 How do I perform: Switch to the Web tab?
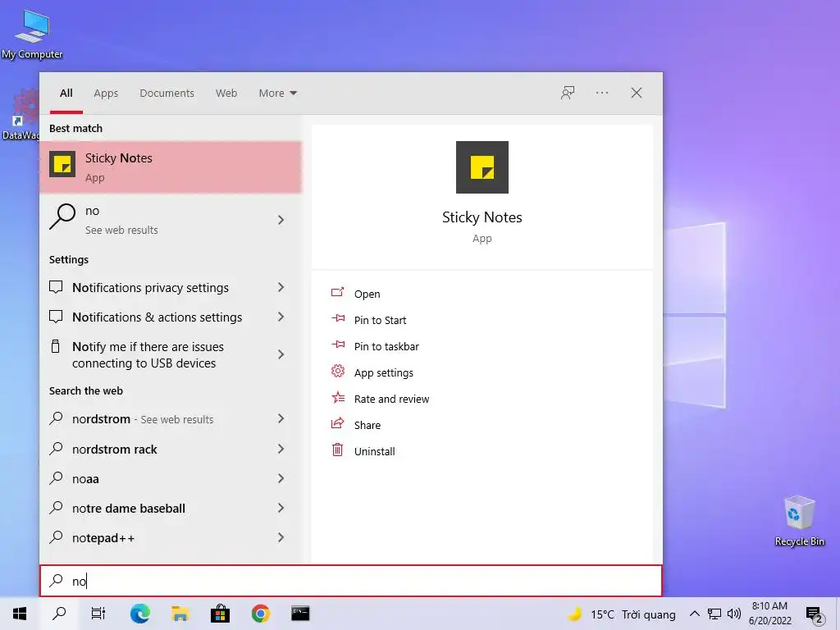(x=226, y=93)
